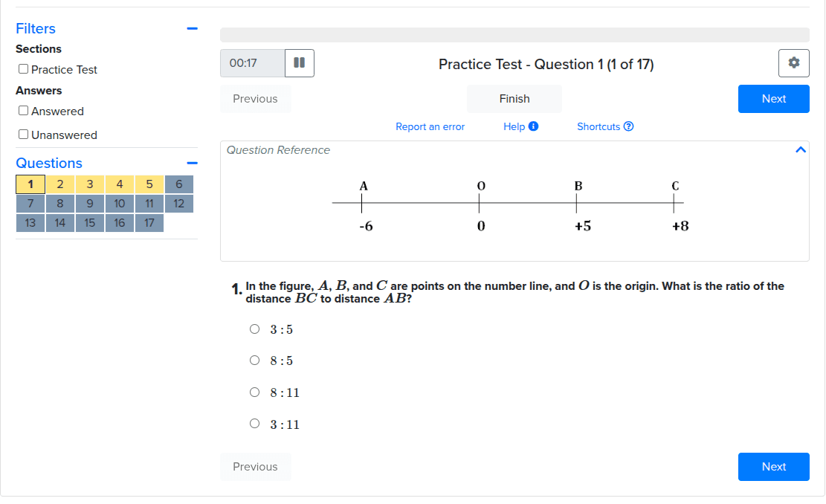Pause the test timer

click(x=299, y=63)
